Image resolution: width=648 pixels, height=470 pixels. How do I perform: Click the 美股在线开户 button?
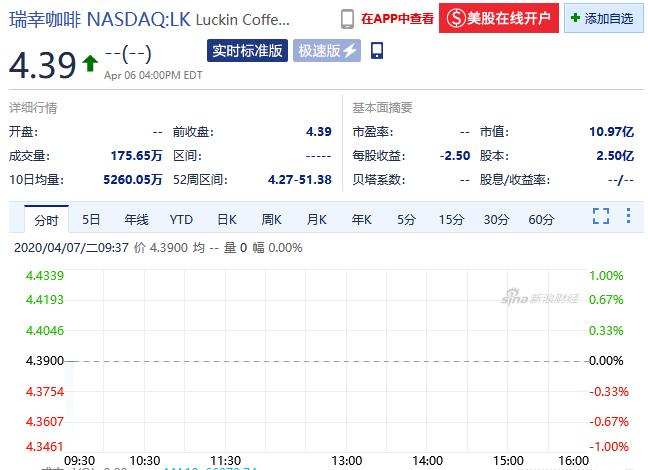(x=499, y=18)
